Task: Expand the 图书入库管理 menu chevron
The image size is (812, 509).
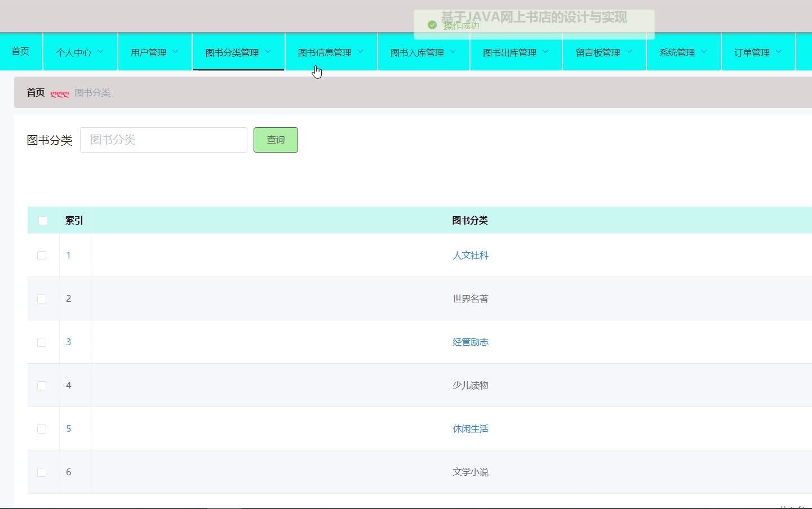Action: 453,52
